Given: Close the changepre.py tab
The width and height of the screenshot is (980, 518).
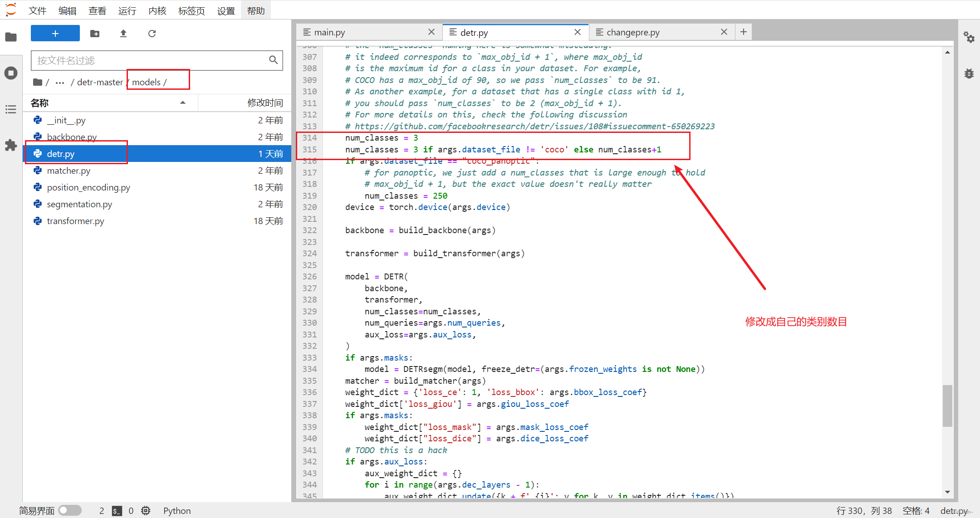Looking at the screenshot, I should pyautogui.click(x=724, y=32).
